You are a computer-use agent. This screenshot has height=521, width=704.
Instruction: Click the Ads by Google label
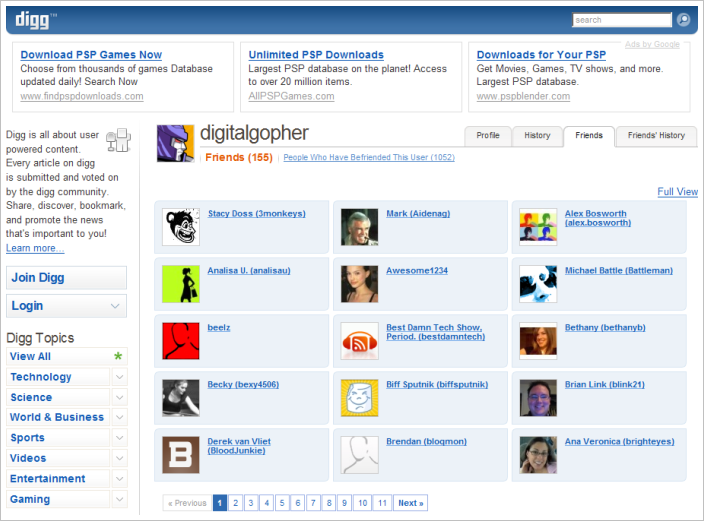click(x=652, y=44)
